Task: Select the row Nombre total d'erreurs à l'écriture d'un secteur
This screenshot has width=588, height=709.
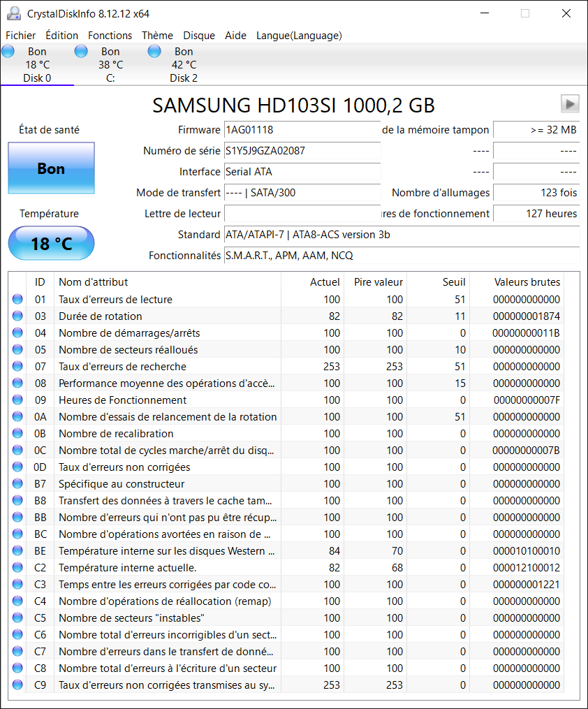Action: 286,668
